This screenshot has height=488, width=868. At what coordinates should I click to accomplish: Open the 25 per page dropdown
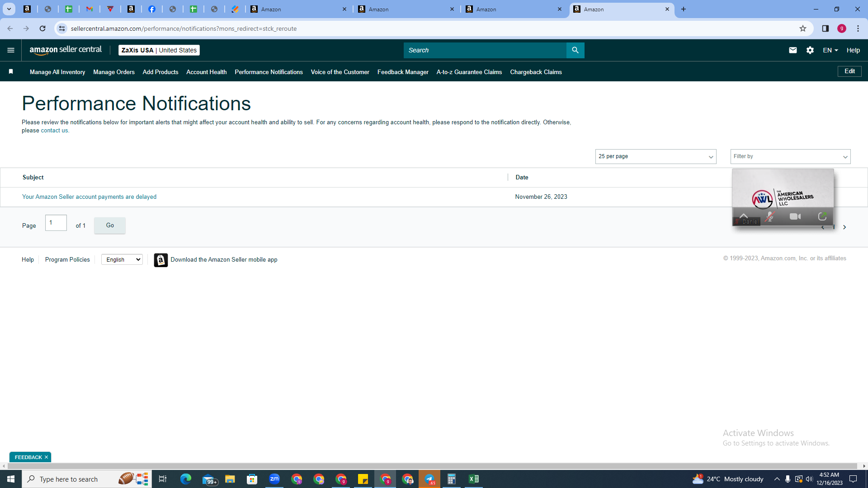(x=656, y=156)
